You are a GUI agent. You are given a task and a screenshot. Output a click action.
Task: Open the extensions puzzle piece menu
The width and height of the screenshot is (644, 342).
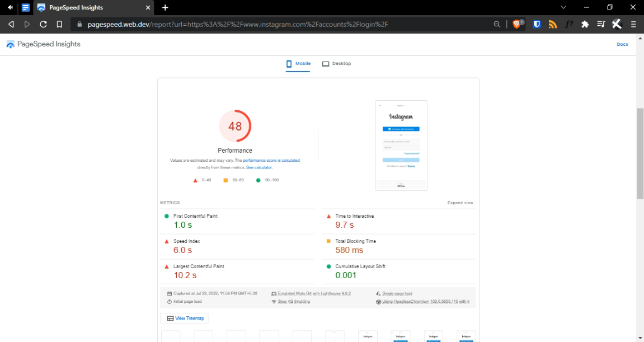point(585,24)
